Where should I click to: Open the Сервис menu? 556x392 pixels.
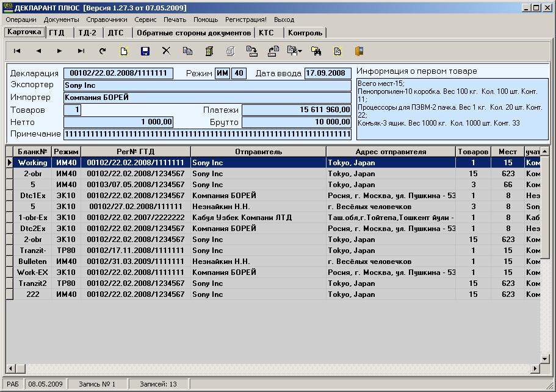[x=145, y=20]
